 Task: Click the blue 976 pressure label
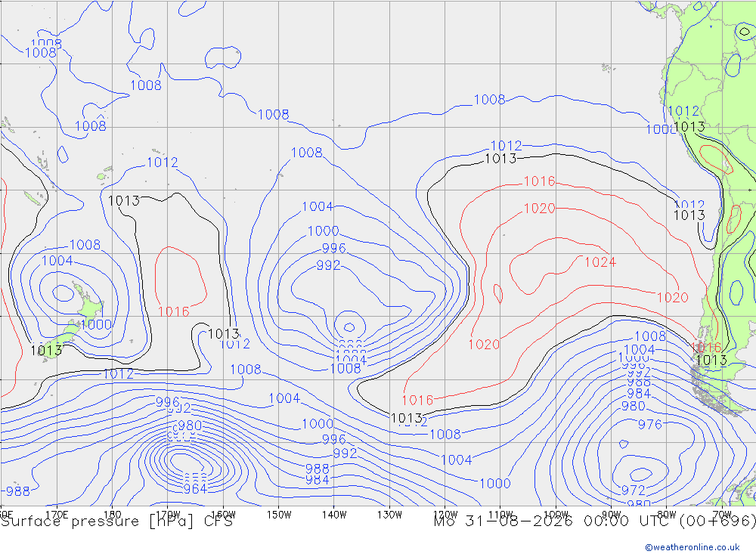pyautogui.click(x=650, y=424)
